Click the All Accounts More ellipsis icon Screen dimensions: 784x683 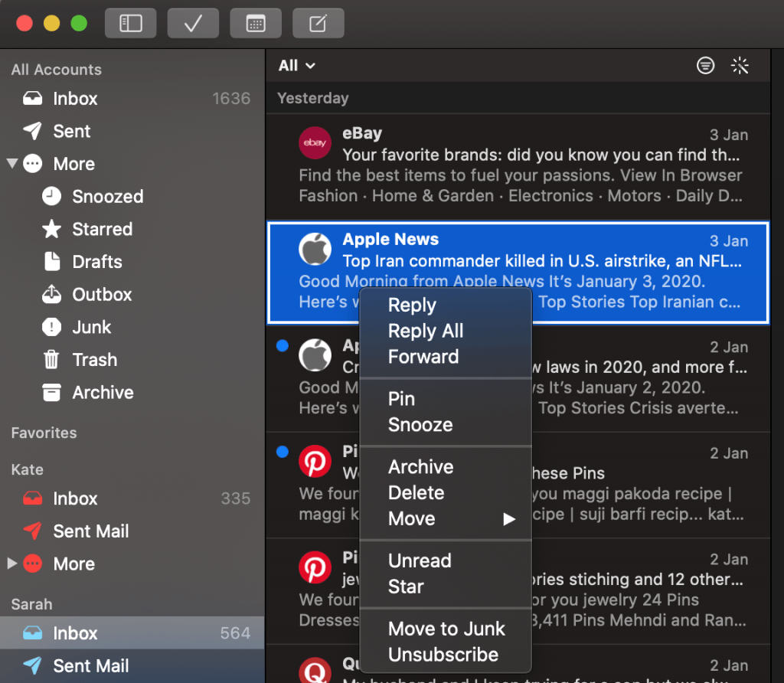click(32, 164)
